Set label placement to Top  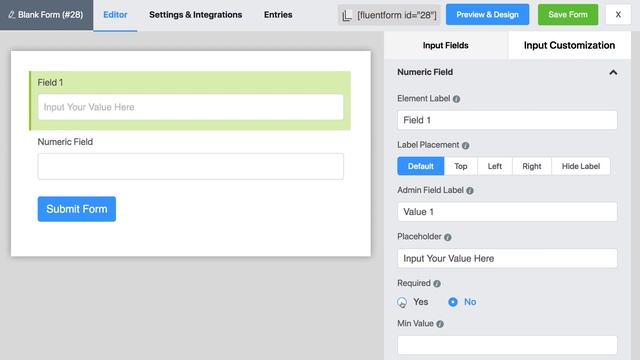460,166
